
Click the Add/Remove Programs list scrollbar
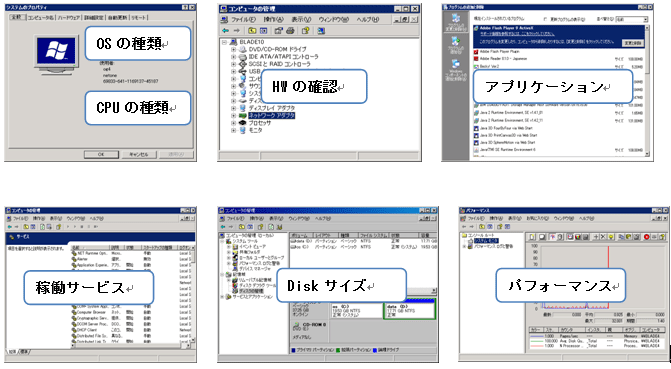[647, 91]
